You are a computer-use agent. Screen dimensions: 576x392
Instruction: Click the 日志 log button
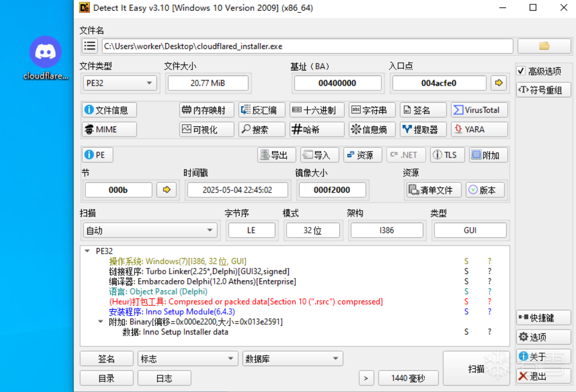(164, 378)
